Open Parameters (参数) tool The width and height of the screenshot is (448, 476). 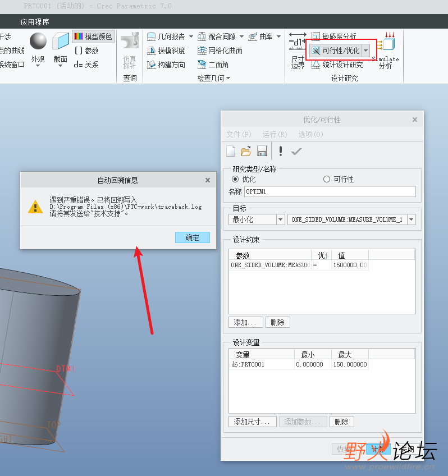coord(87,51)
